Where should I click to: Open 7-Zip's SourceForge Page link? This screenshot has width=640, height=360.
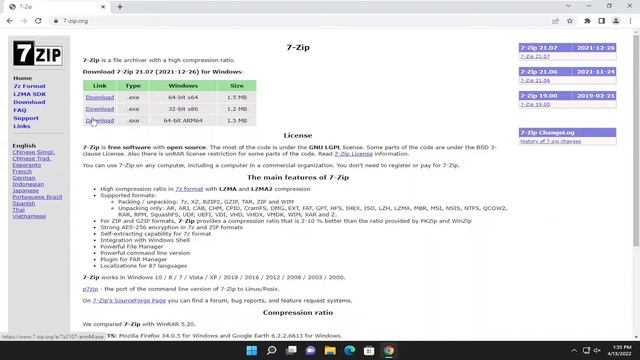(x=129, y=300)
